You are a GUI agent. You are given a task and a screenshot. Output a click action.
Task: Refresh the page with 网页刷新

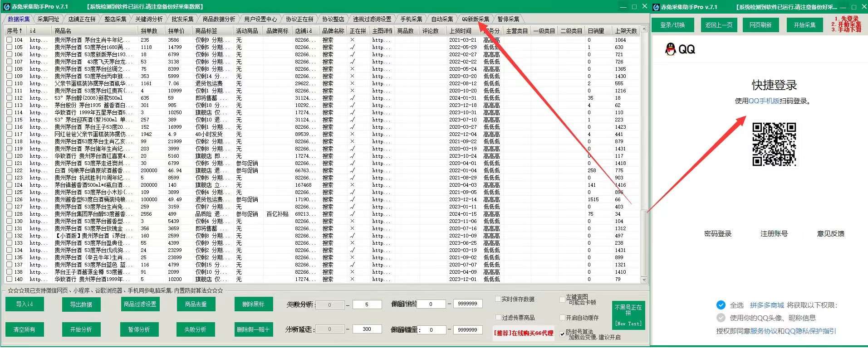coord(760,25)
